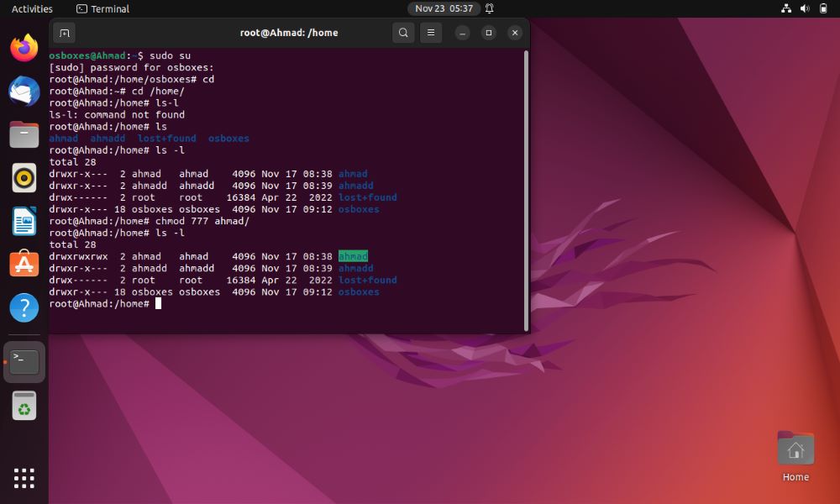Select the Terminal icon in dock

coord(24,362)
